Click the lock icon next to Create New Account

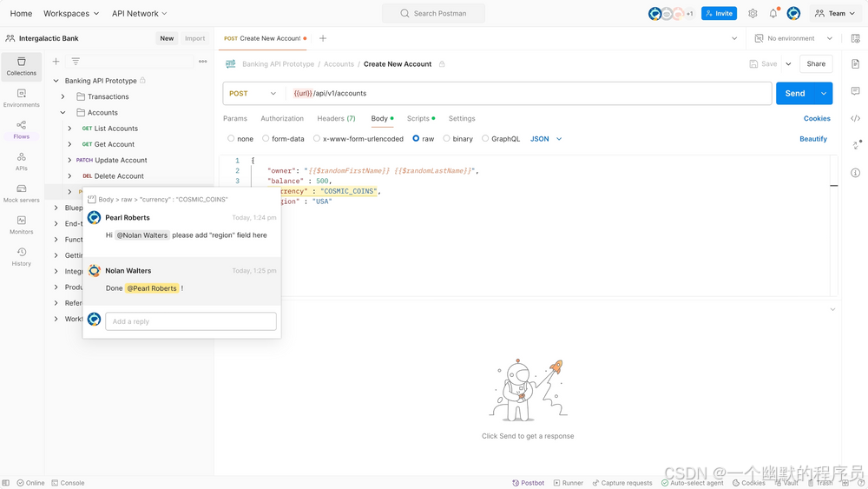tap(442, 64)
